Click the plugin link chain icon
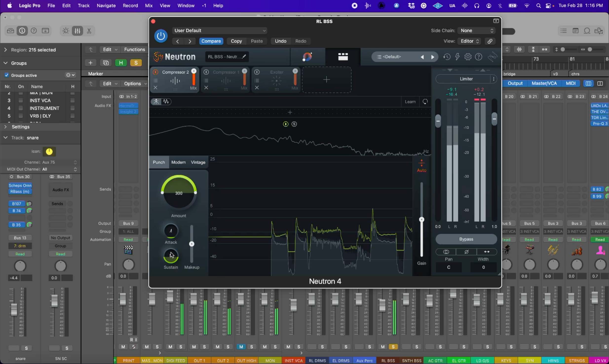 (490, 41)
